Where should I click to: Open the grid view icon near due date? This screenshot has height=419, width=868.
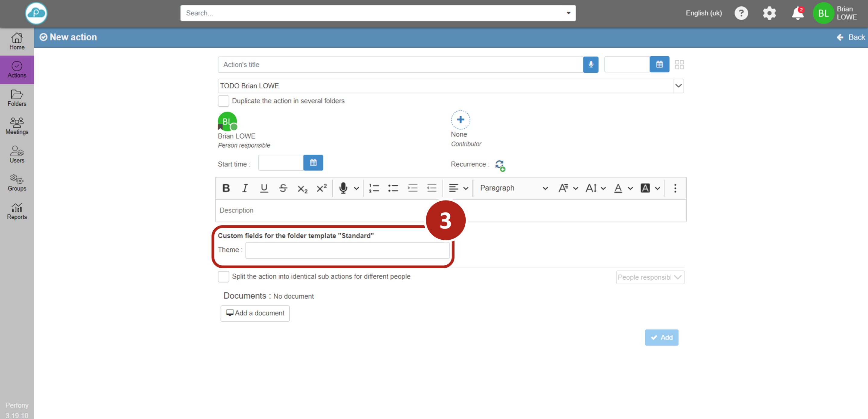point(679,65)
